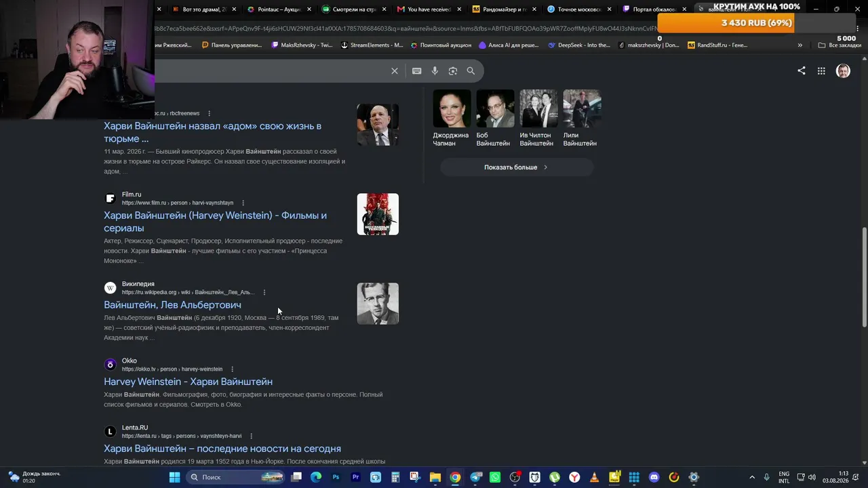Select the Боб Вайнштейн person card

[x=495, y=118]
